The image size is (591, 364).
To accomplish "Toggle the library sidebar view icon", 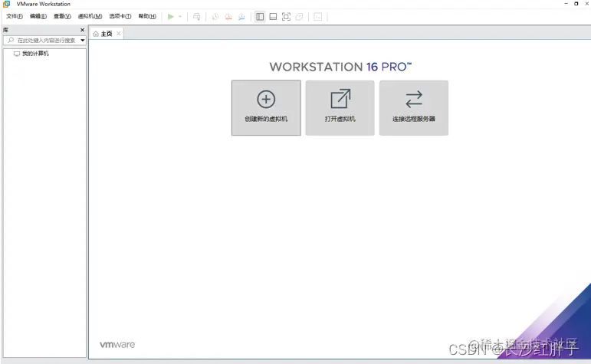I will pos(260,17).
